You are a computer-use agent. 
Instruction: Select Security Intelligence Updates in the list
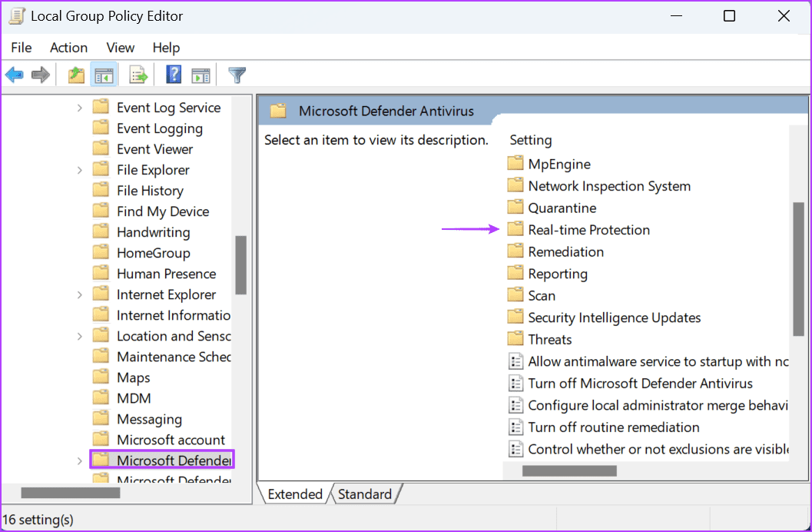(614, 318)
